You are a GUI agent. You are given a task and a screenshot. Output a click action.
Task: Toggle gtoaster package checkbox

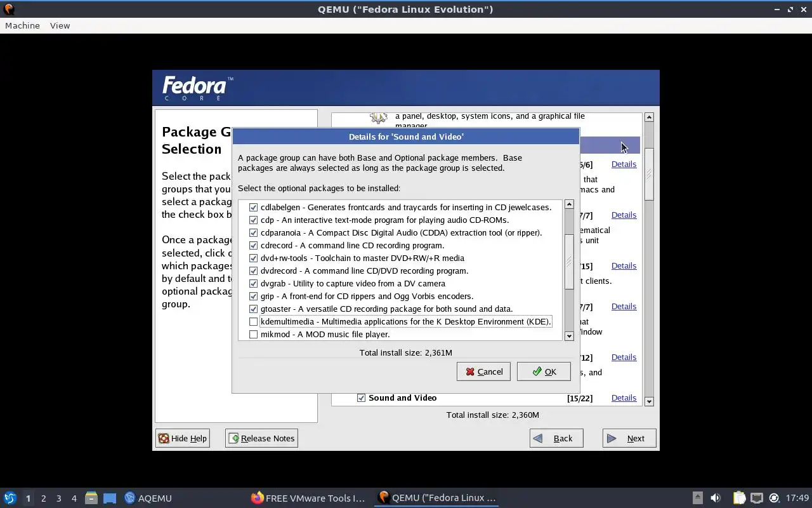(253, 309)
